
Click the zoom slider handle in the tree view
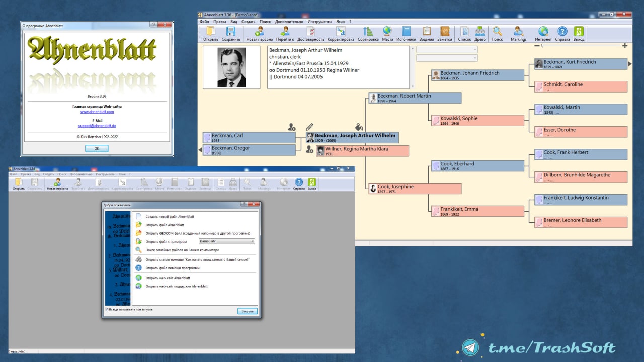tap(542, 46)
